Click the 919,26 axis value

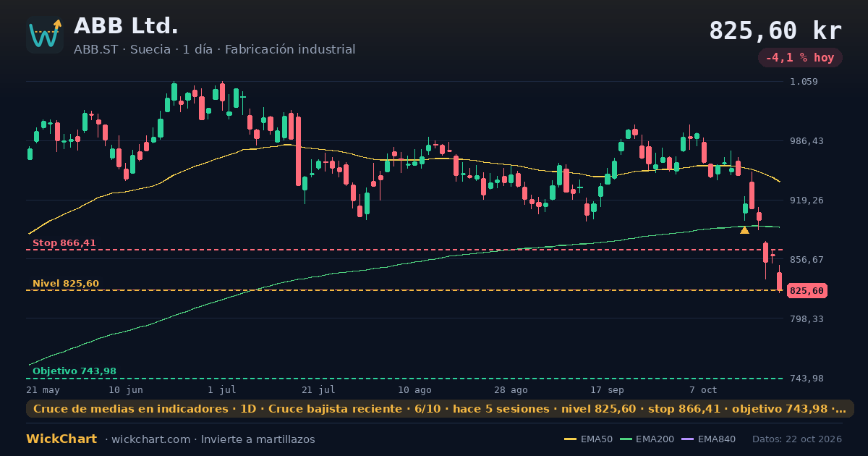click(x=807, y=200)
